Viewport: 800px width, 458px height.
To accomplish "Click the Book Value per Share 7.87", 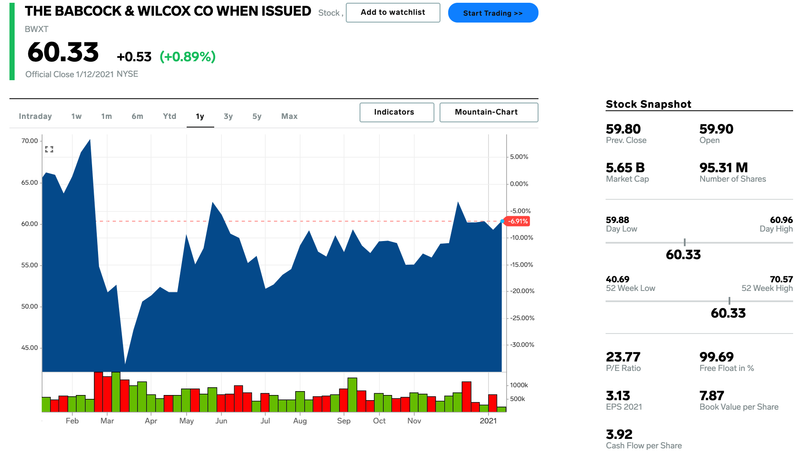I will (712, 396).
